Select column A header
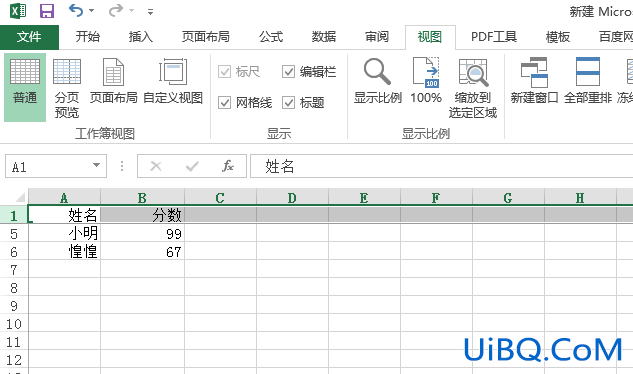The image size is (633, 374). coord(64,198)
